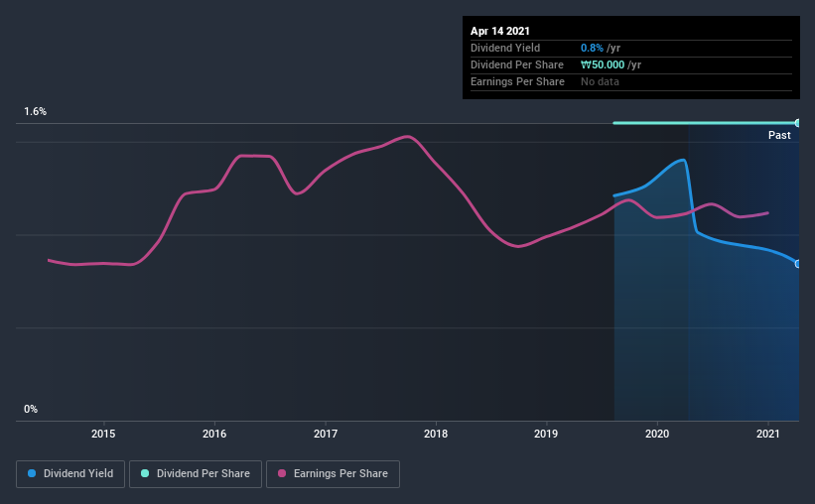Toggle the Earnings Per Share legend button

pyautogui.click(x=334, y=474)
